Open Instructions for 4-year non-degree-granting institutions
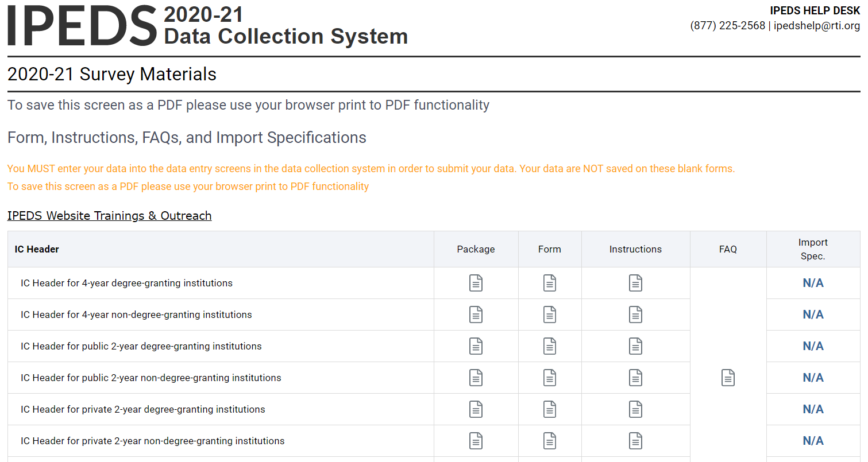868x462 pixels. tap(635, 315)
